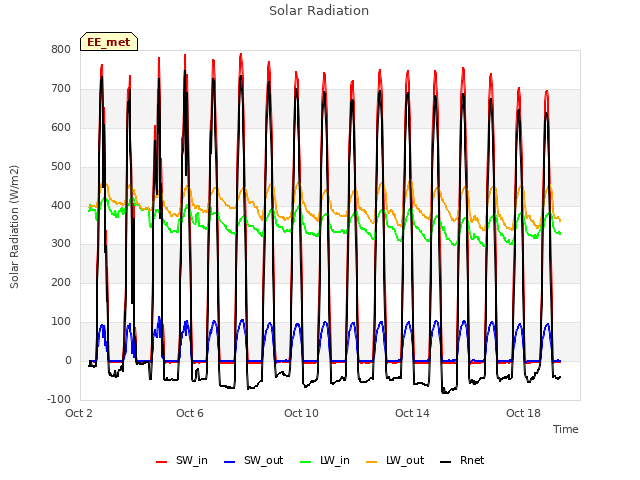This screenshot has height=480, width=640.
Task: Click the Rnet legend label
Action: tap(472, 460)
